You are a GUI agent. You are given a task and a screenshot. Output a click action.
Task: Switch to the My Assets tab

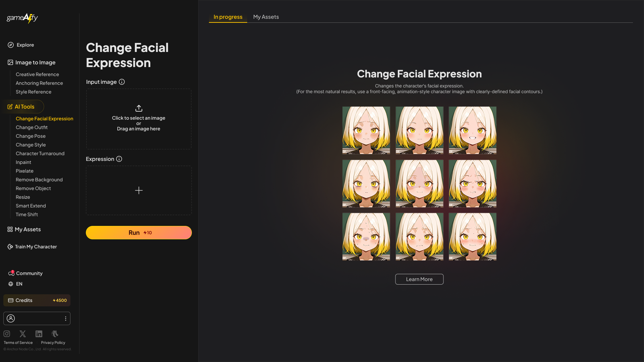point(266,17)
